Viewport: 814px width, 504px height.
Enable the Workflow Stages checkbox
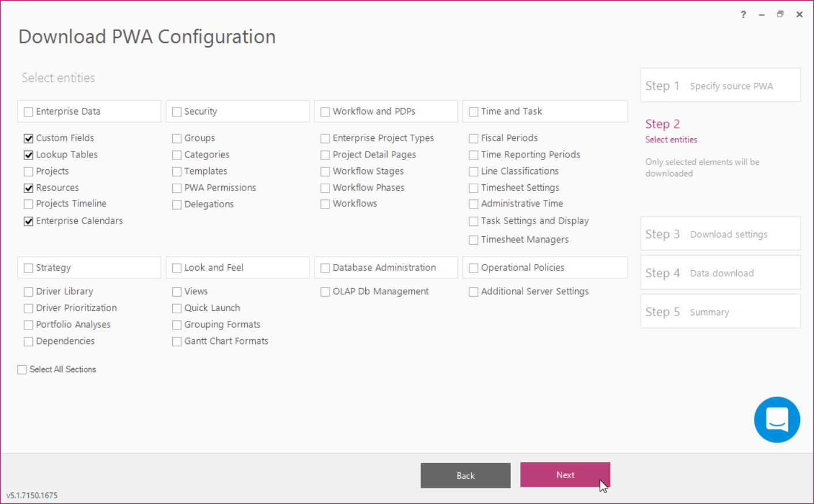coord(325,172)
